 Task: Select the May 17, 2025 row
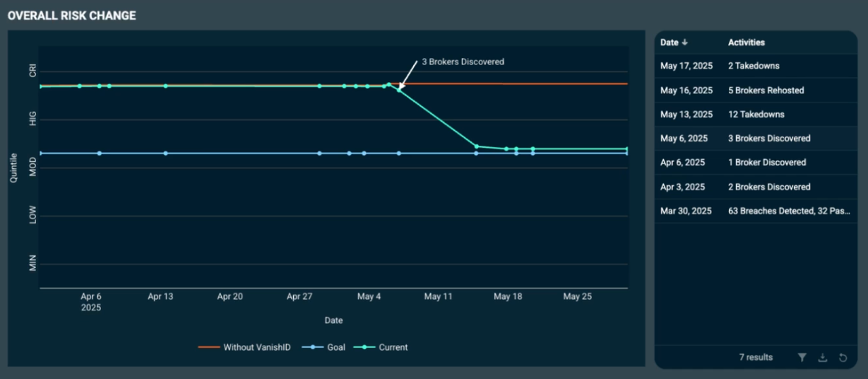756,66
